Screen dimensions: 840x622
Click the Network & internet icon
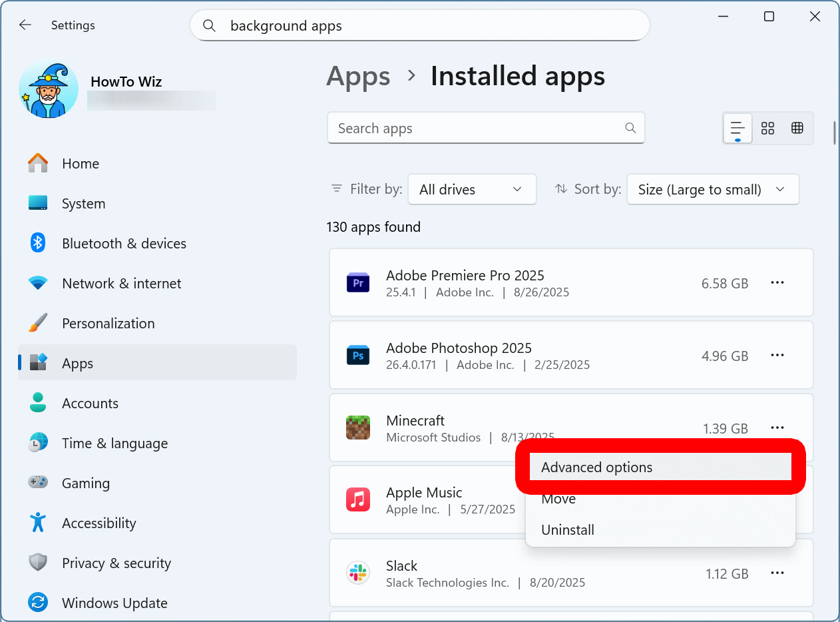pyautogui.click(x=38, y=283)
